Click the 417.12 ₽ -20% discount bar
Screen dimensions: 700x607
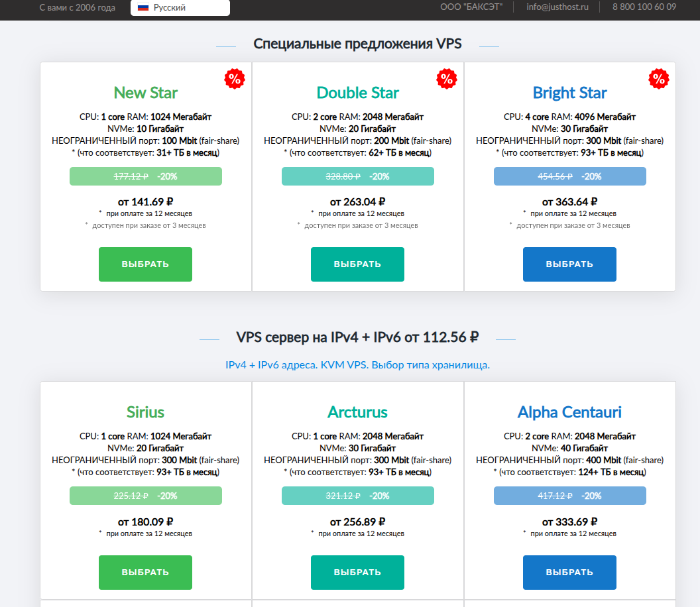tap(569, 496)
